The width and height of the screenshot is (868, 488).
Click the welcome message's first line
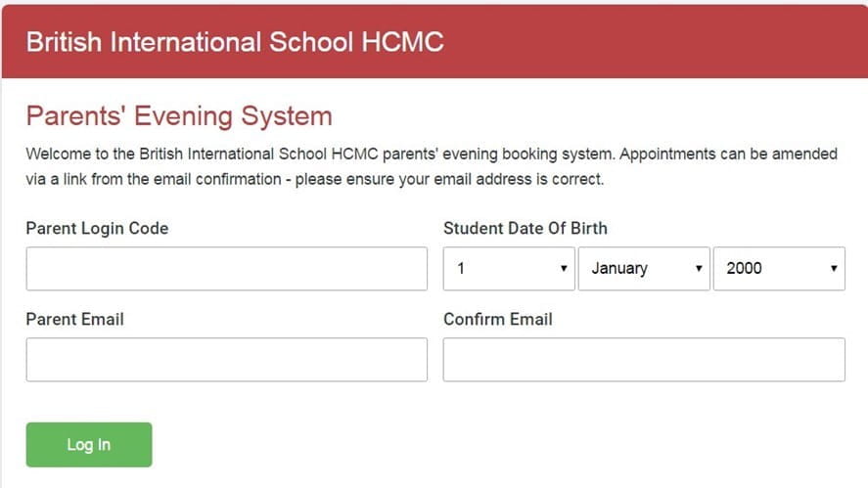[431, 155]
